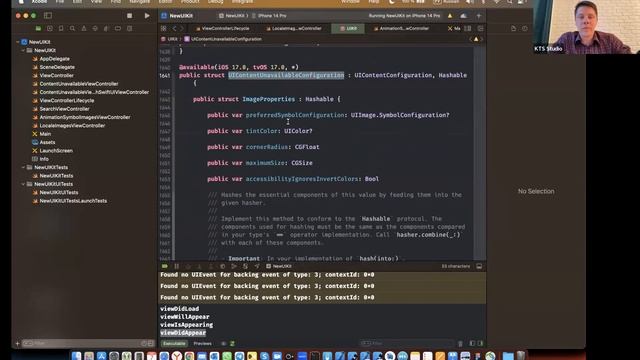This screenshot has width=640, height=360.
Task: Clear console with trash icon
Action: pos(460,344)
